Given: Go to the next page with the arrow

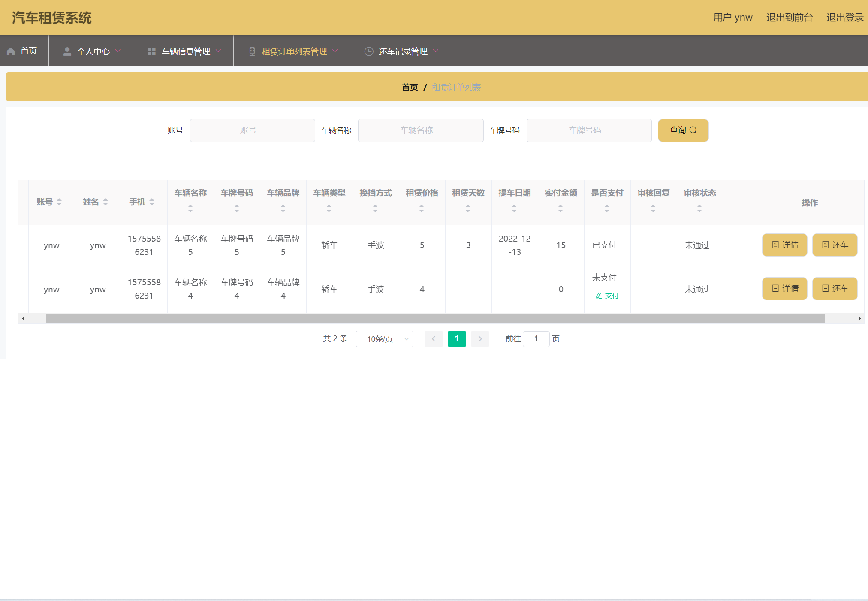Looking at the screenshot, I should (x=480, y=339).
